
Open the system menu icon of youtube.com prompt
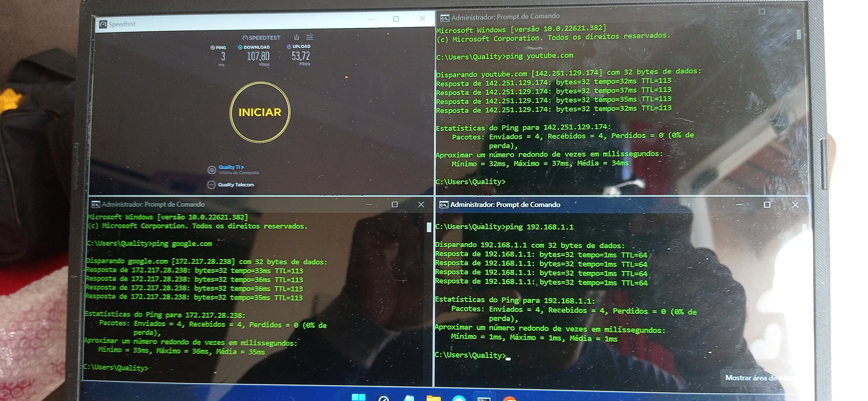point(445,18)
